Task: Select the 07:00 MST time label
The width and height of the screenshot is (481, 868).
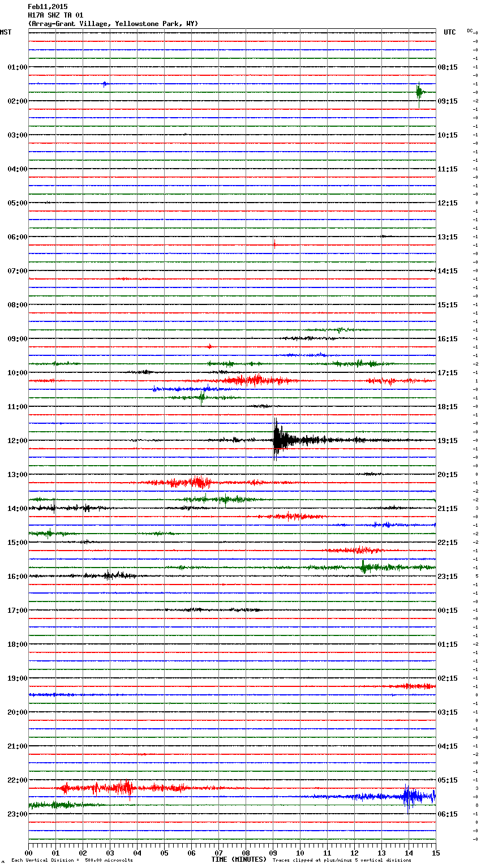Action: coord(18,271)
